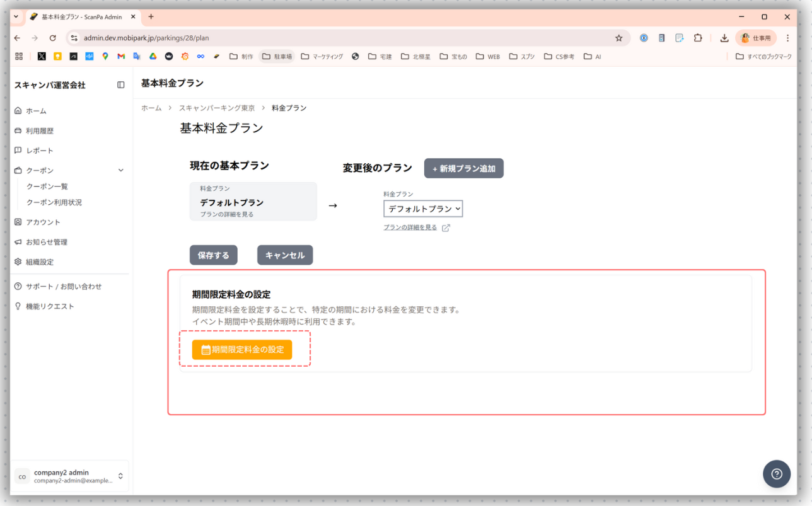This screenshot has width=812, height=506.
Task: Collapse the クーポン sidebar section
Action: pos(121,170)
